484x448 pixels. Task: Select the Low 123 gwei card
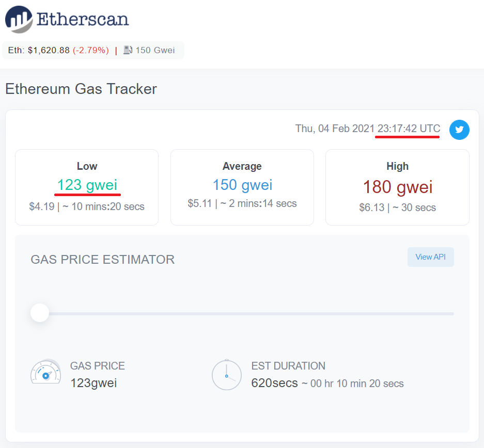coord(87,187)
